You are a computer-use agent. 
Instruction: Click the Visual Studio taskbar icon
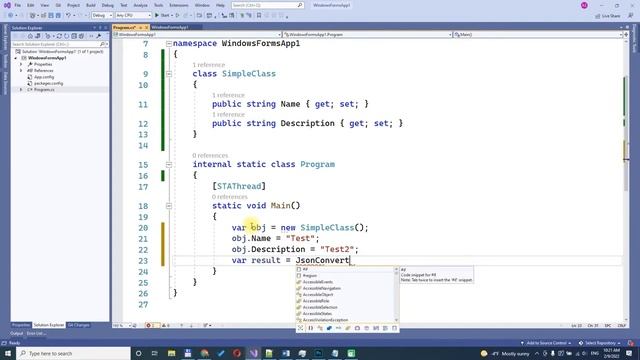click(253, 353)
